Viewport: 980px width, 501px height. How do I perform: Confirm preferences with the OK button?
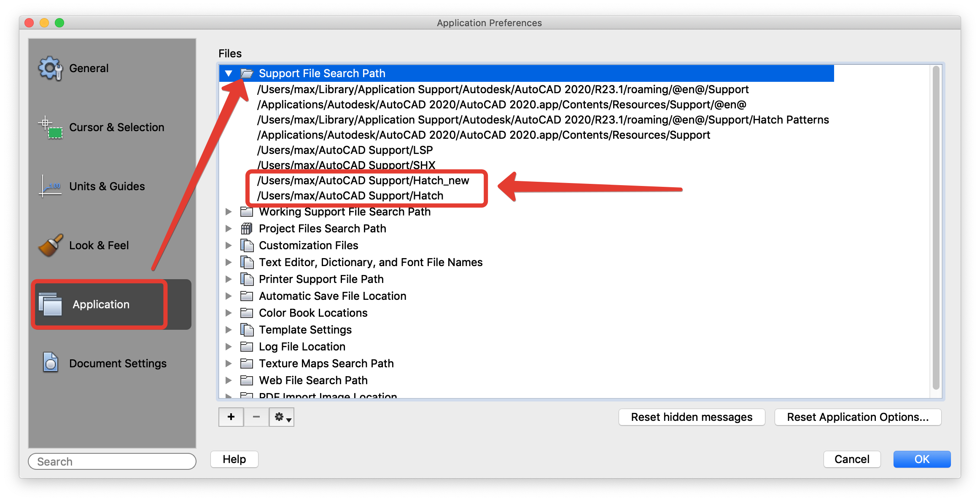(x=922, y=459)
